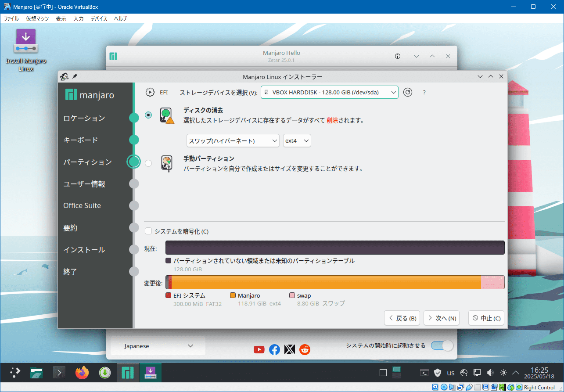The image size is (564, 392).
Task: Click the キーボード step in sidebar
Action: coord(81,140)
